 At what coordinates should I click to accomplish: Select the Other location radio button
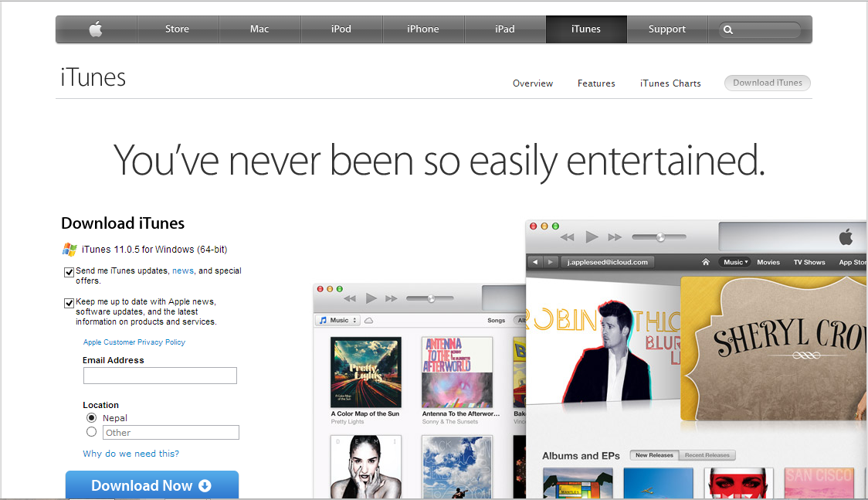point(91,431)
